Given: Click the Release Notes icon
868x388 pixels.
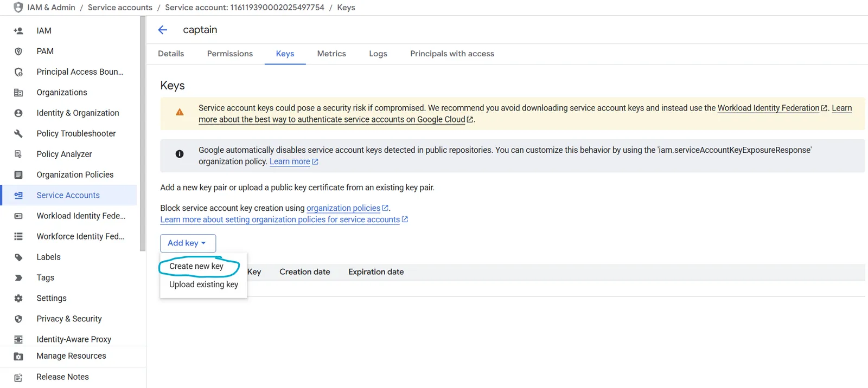Looking at the screenshot, I should pyautogui.click(x=18, y=378).
